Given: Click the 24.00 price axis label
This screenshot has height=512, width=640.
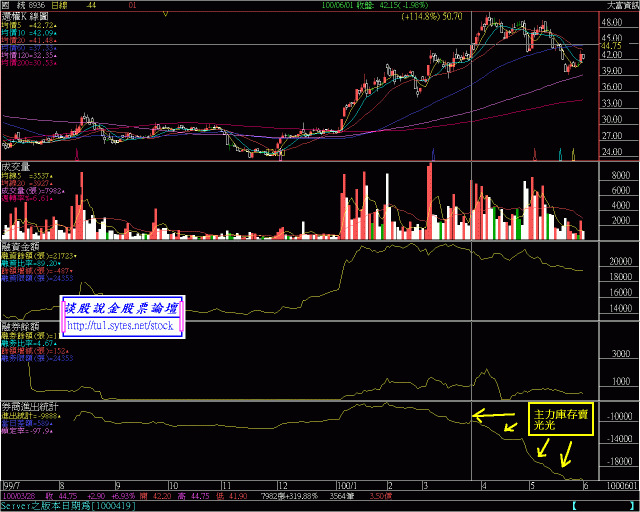Looking at the screenshot, I should [x=611, y=151].
